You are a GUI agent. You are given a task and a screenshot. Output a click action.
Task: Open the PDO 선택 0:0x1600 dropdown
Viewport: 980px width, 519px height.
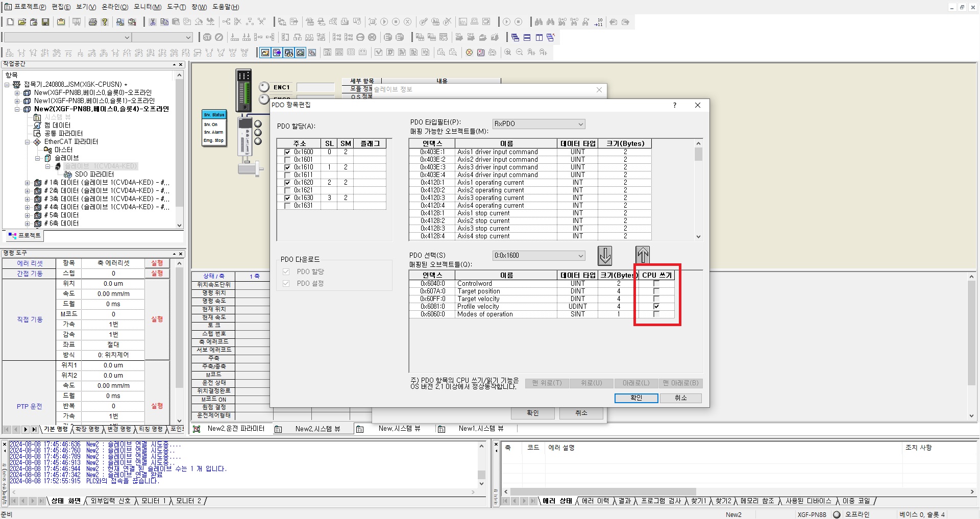[580, 256]
